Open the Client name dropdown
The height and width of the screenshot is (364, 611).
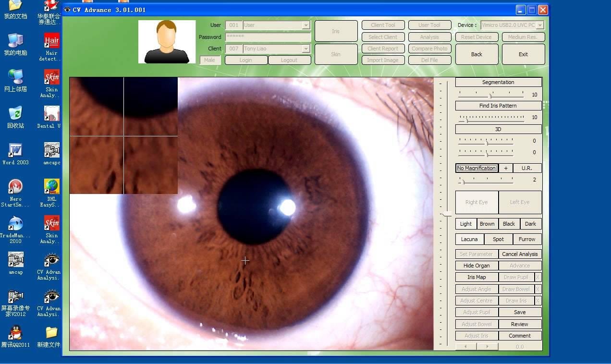coord(306,49)
